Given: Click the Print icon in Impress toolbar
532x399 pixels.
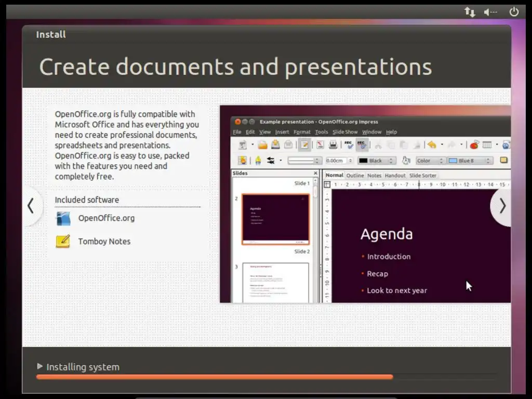Looking at the screenshot, I should [333, 145].
